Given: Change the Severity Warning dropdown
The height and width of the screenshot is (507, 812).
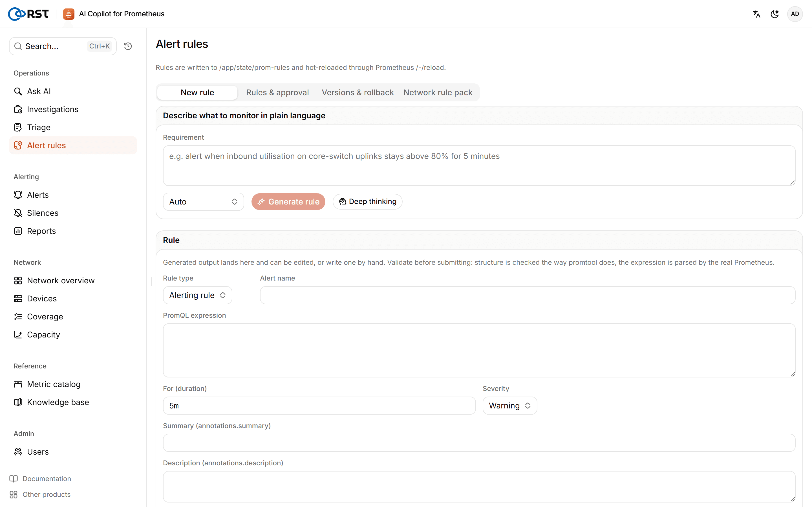Looking at the screenshot, I should pos(510,406).
